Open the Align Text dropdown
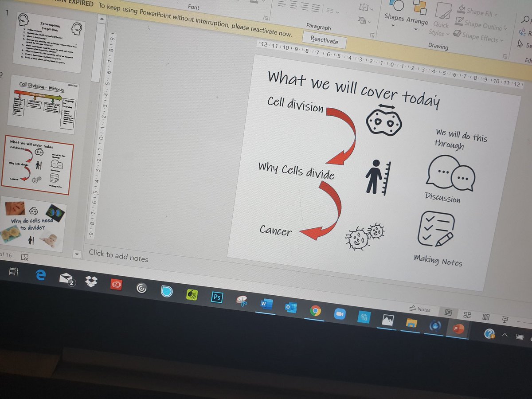 point(367,7)
